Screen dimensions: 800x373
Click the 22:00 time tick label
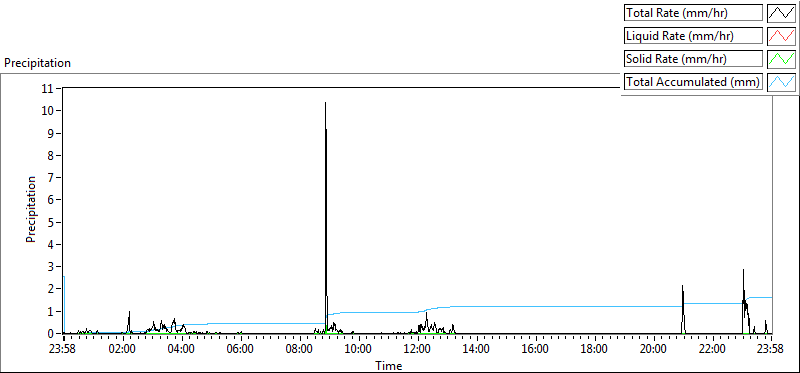point(712,350)
